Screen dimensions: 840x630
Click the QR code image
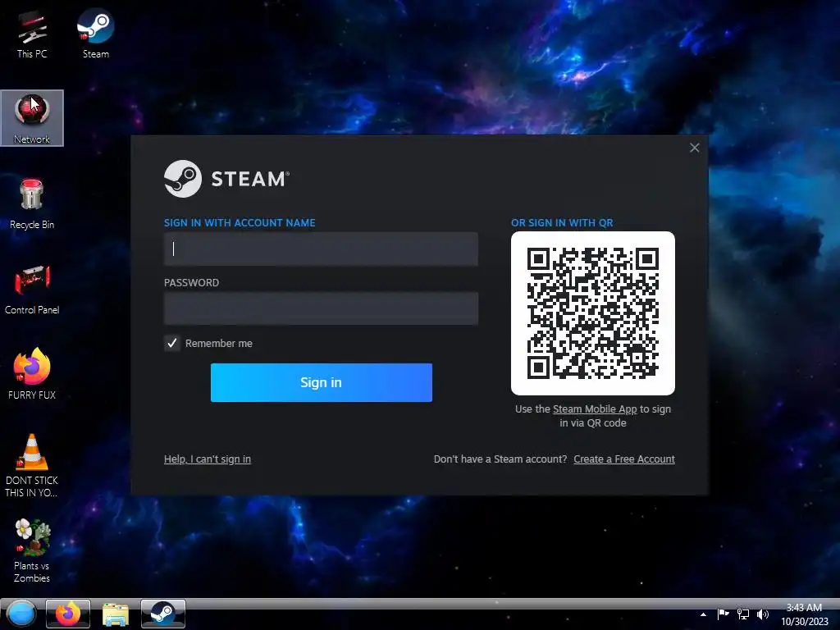click(x=593, y=313)
